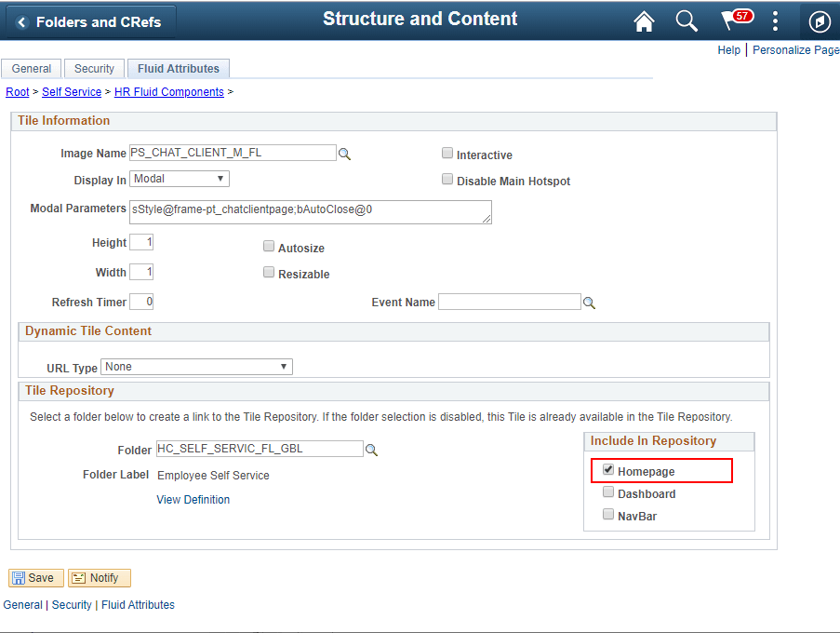Tick the NavBar repository checkbox

[x=608, y=514]
